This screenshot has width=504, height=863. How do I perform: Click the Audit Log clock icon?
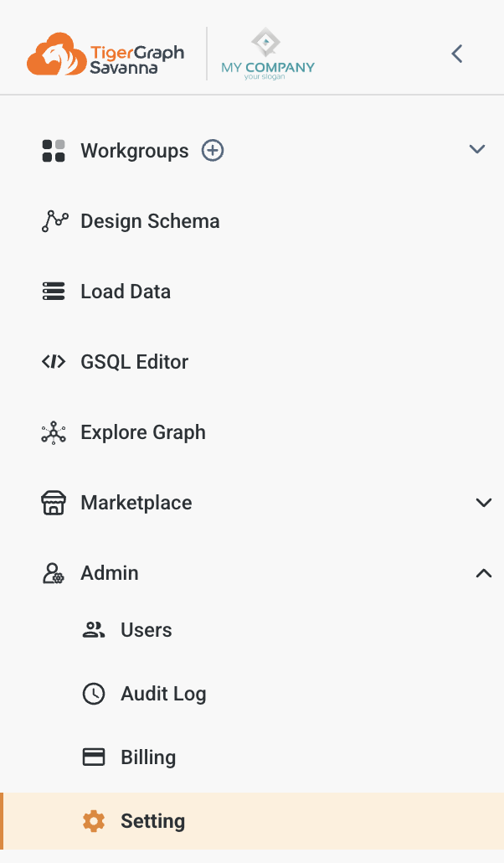point(94,693)
